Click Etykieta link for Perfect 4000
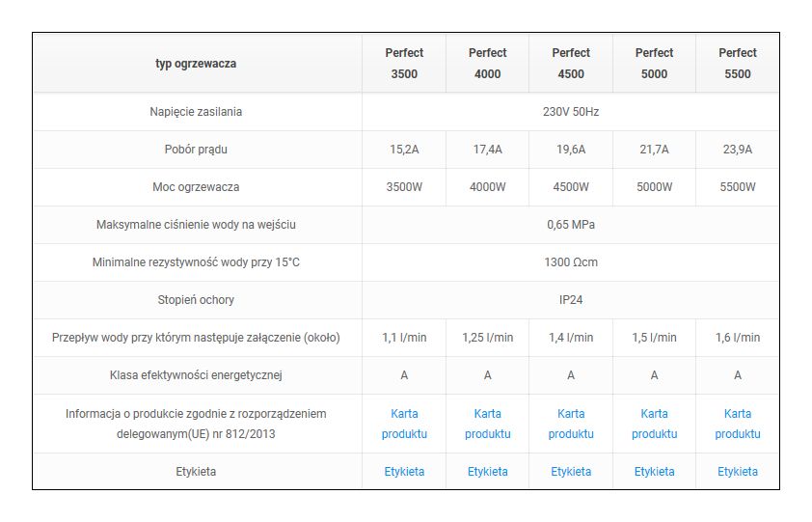The image size is (812, 522). [x=487, y=472]
